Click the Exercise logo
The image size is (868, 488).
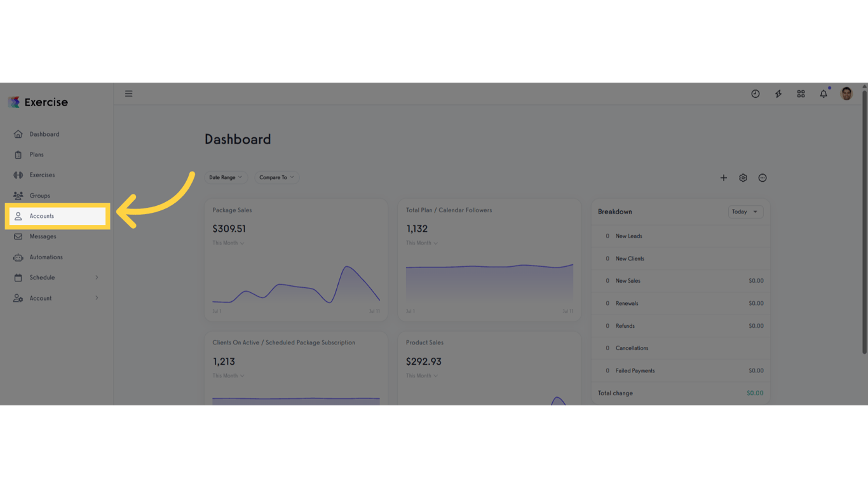pyautogui.click(x=38, y=102)
